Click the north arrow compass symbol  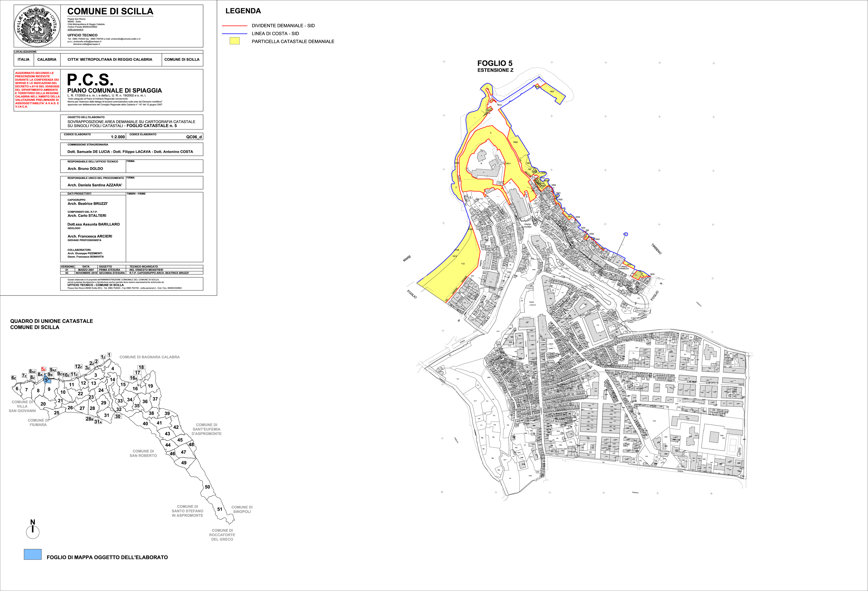[33, 529]
